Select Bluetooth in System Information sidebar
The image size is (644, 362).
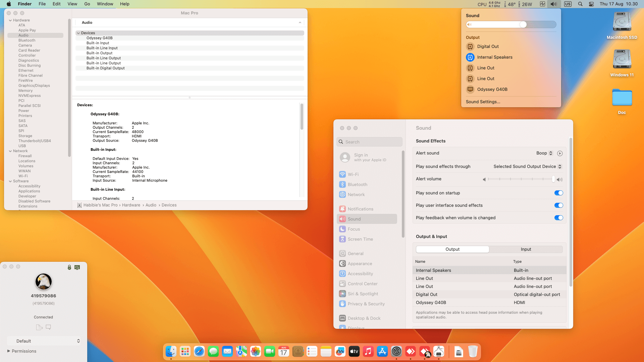pyautogui.click(x=27, y=41)
